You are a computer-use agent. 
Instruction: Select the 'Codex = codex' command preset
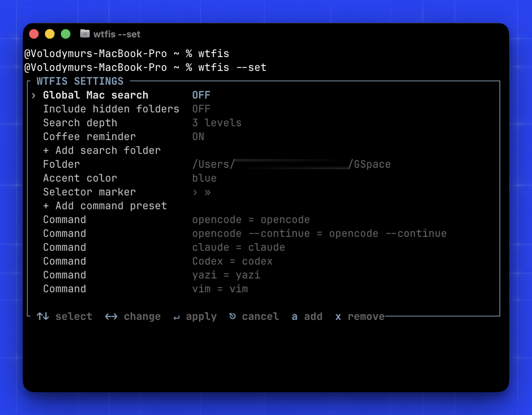(232, 261)
